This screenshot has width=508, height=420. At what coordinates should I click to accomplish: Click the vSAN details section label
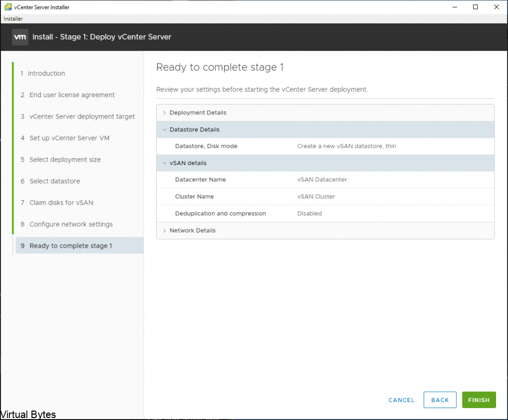[188, 163]
